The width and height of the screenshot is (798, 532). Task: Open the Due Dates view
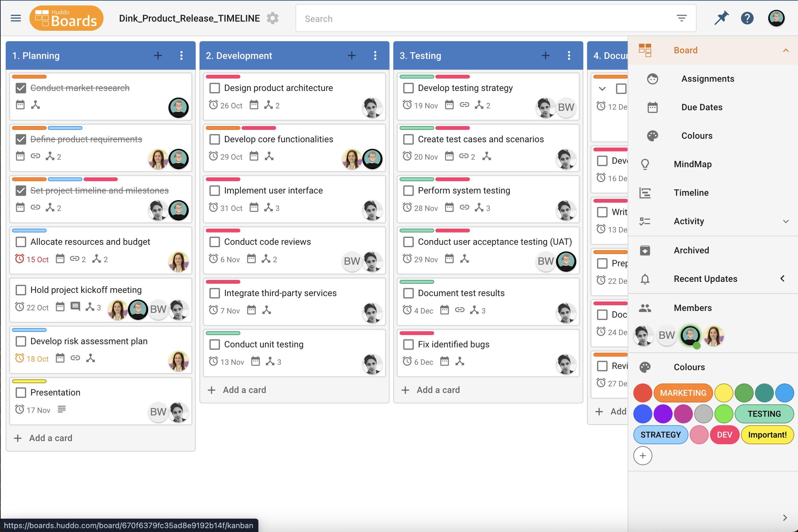(x=702, y=107)
